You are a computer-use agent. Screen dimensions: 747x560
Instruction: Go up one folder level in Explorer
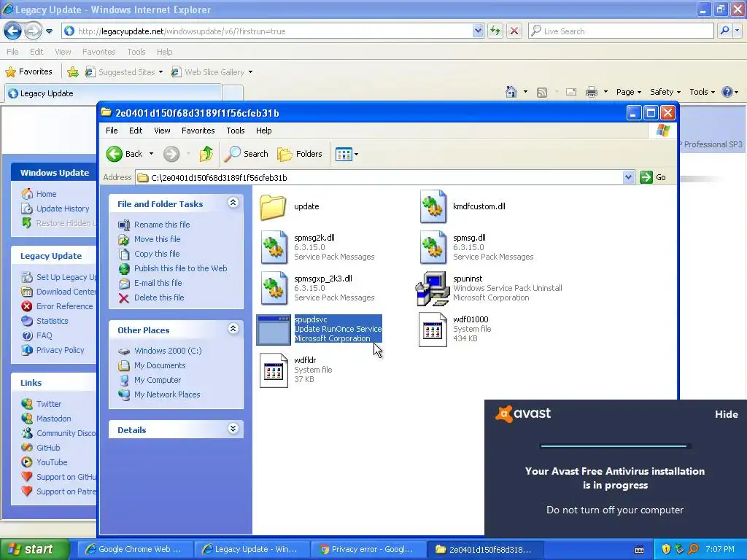206,154
